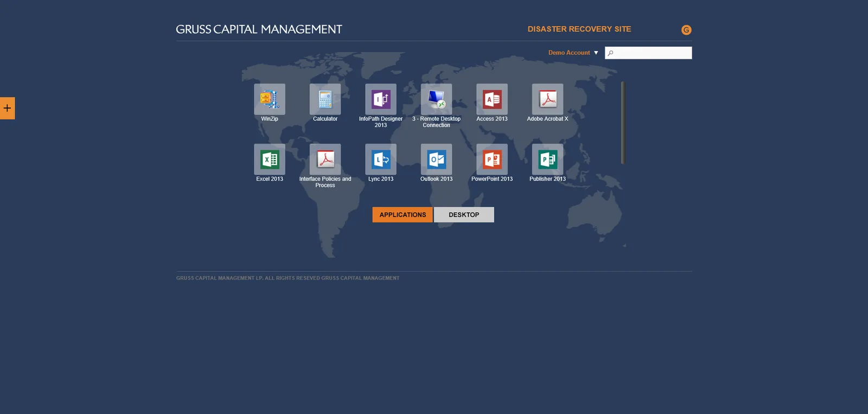Image resolution: width=868 pixels, height=414 pixels.
Task: Click the Adobe Acrobat X label text
Action: click(x=547, y=119)
